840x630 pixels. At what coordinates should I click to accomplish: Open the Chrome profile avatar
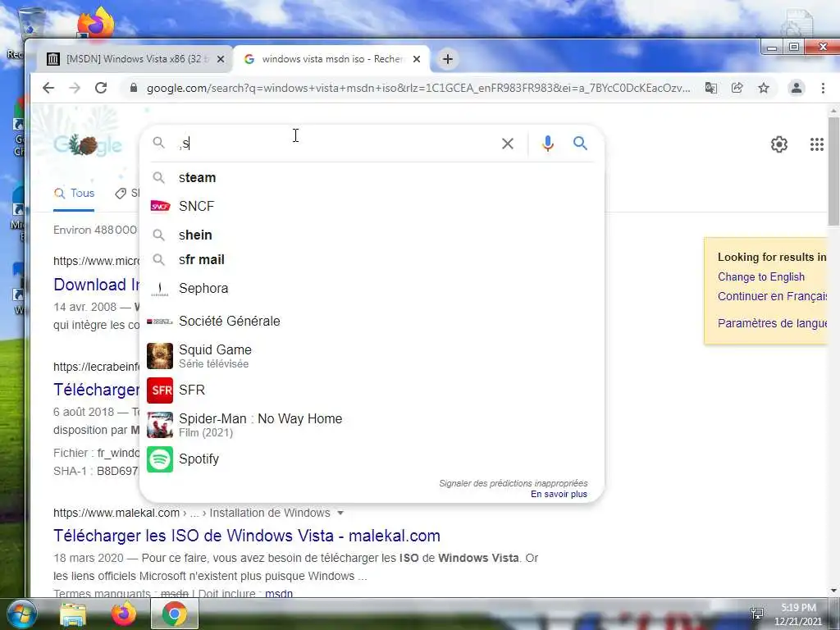pyautogui.click(x=797, y=88)
